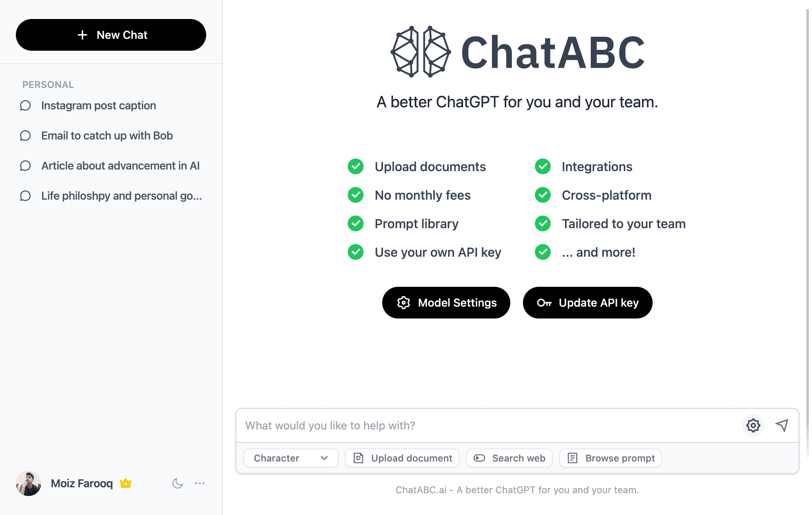Click the message input field
This screenshot has width=812, height=515.
[488, 425]
